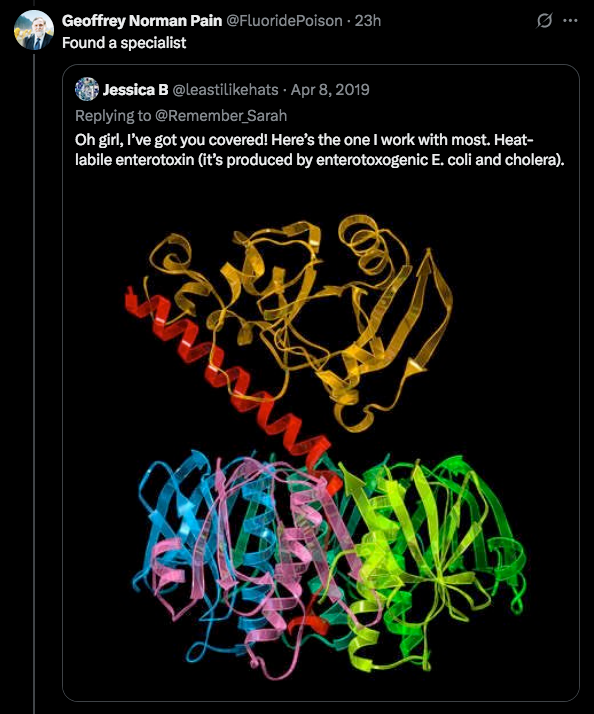Open the three-dot more options menu
This screenshot has width=594, height=714.
coord(570,20)
